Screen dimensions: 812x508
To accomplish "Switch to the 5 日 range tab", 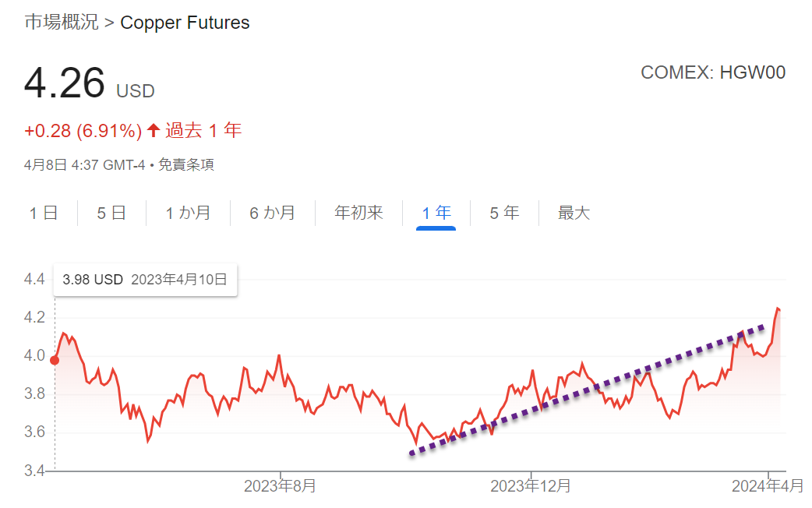I will tap(112, 213).
